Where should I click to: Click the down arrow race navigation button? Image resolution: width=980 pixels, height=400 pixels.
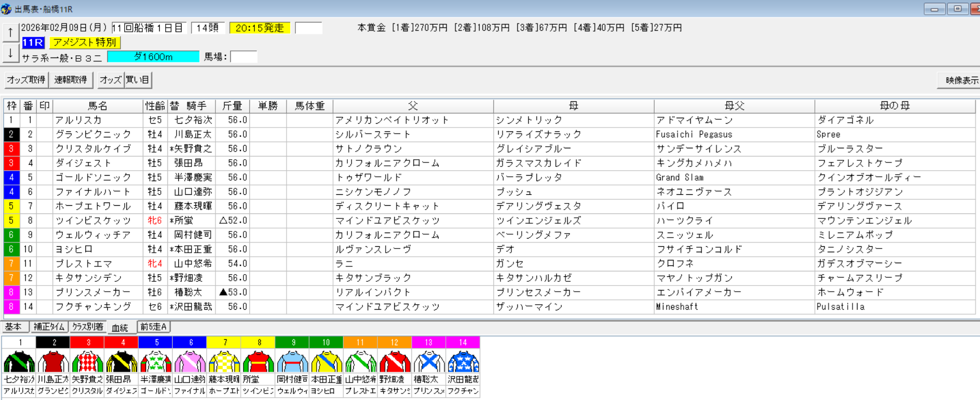point(10,54)
